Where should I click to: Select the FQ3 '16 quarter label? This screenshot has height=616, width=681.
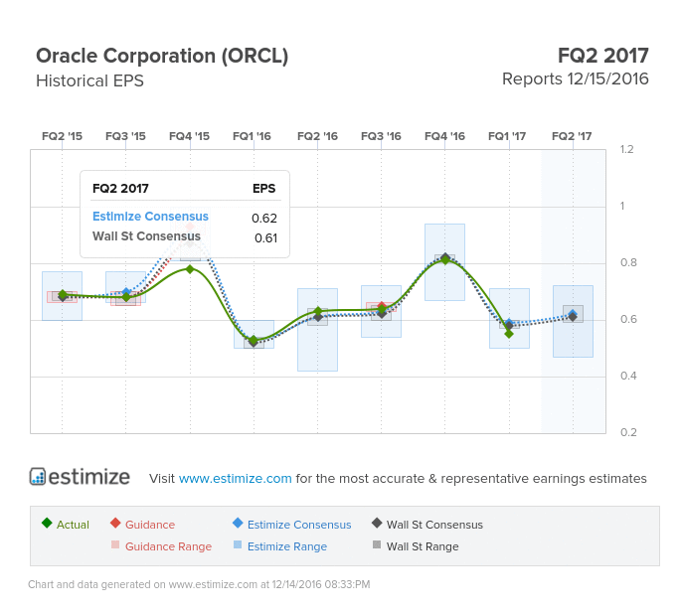381,136
